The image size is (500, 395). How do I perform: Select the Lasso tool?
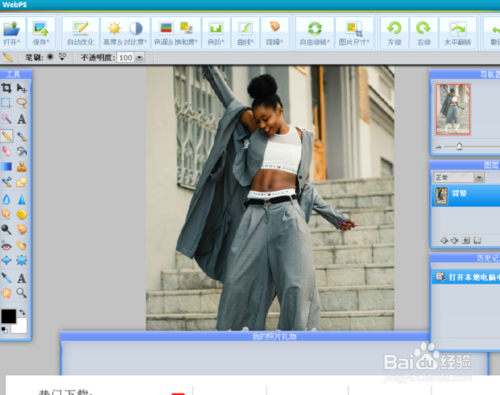pyautogui.click(x=22, y=103)
